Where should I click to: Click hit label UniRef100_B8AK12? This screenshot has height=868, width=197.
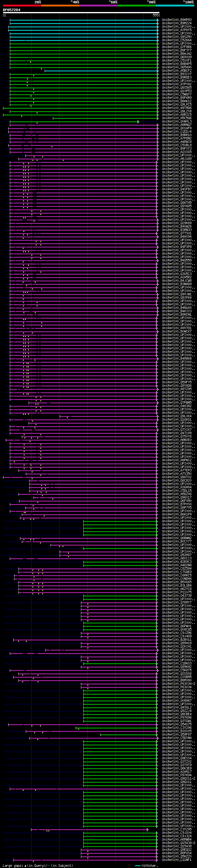[x=176, y=101]
